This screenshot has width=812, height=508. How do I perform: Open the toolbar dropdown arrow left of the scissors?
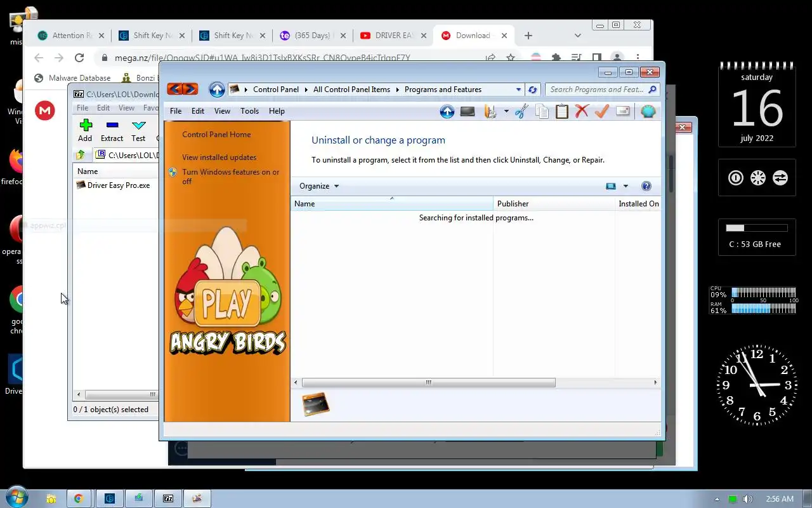506,112
